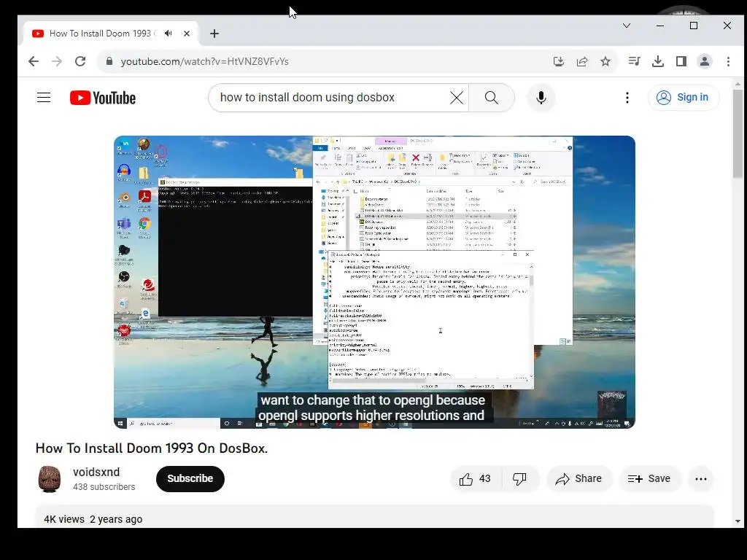Bookmark this tab with the star

[605, 61]
